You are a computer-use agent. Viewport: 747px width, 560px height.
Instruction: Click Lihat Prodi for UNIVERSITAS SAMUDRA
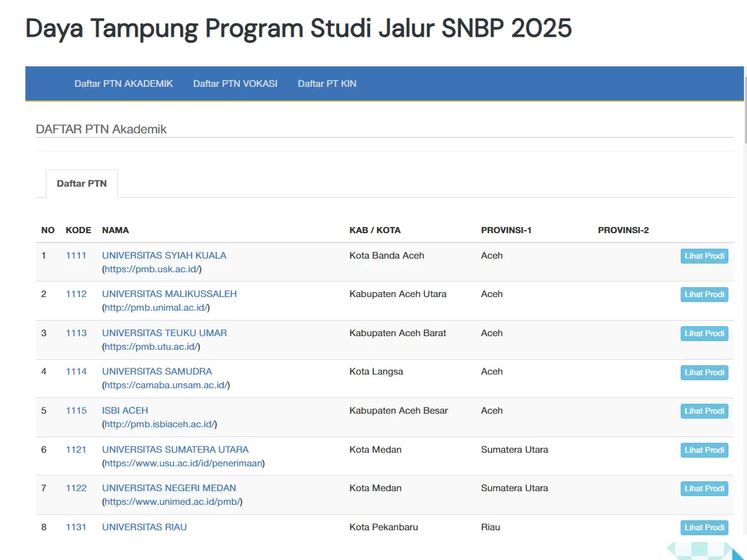tap(704, 372)
